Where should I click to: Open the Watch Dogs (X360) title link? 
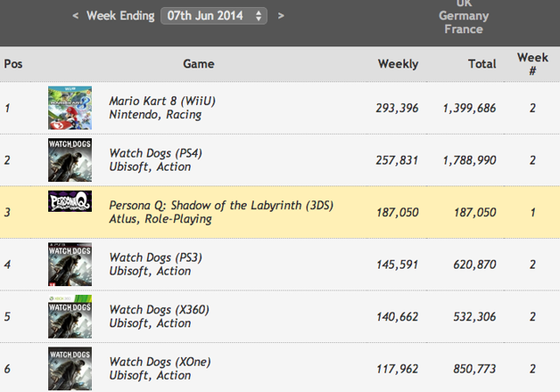(x=159, y=310)
